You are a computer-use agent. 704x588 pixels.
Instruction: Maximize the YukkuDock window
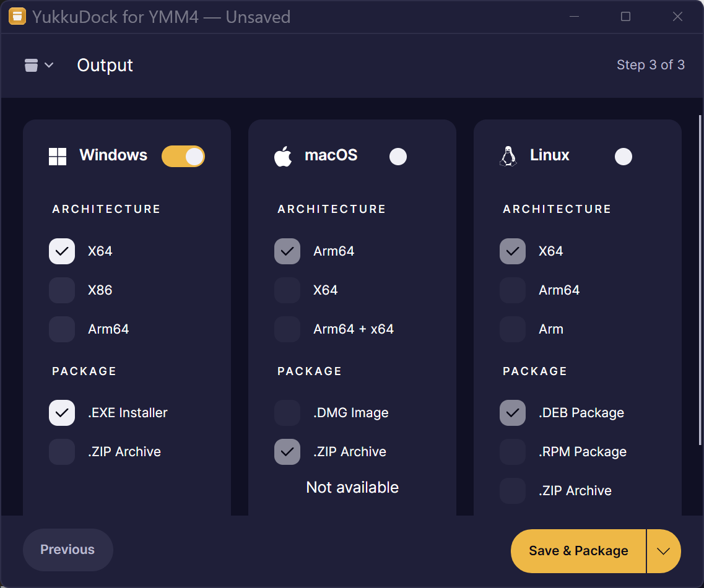point(625,17)
